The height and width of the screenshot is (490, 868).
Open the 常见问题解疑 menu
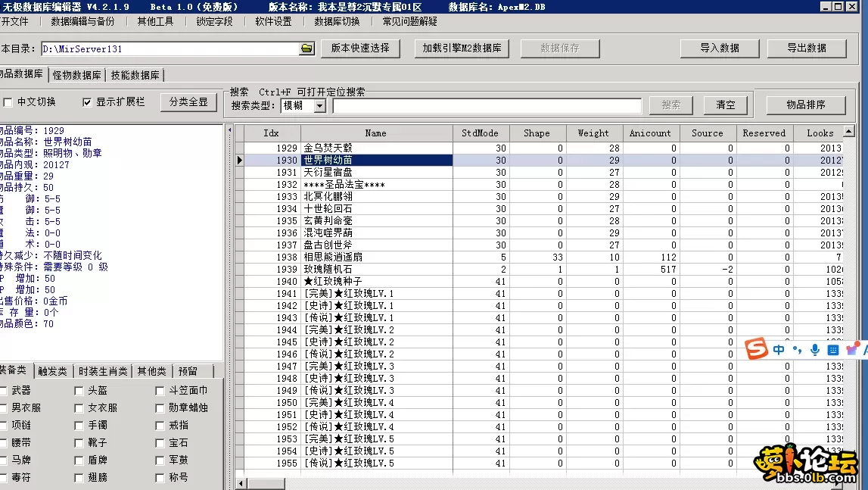point(409,22)
